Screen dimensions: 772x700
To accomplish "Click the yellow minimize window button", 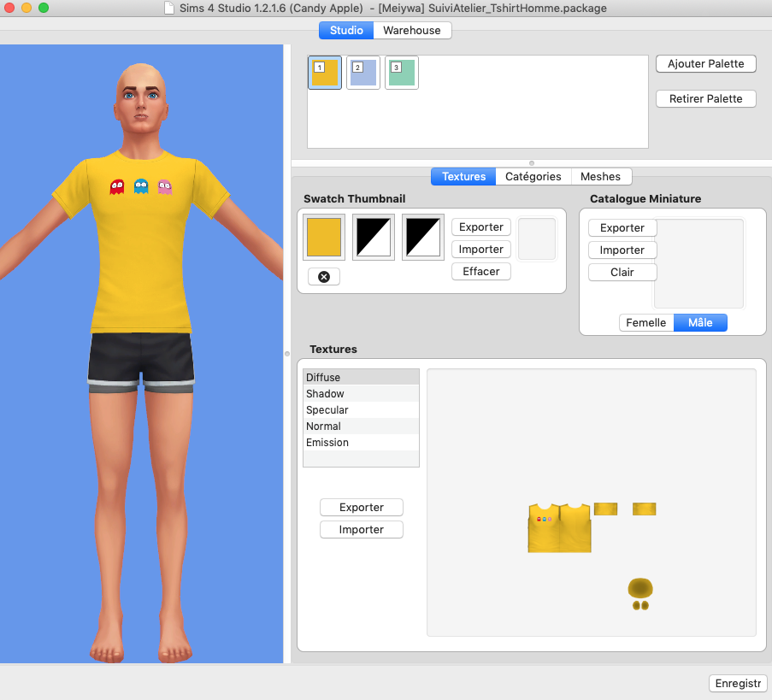I will [x=27, y=8].
